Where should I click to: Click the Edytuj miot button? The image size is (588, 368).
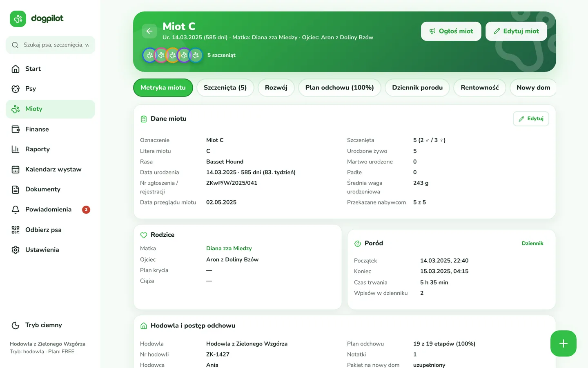click(x=516, y=31)
